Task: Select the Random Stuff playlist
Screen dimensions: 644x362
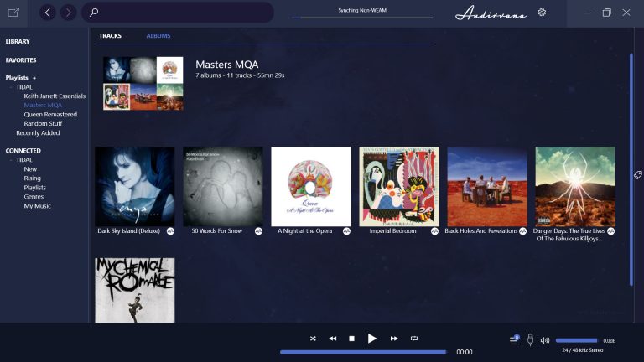Action: pyautogui.click(x=43, y=123)
